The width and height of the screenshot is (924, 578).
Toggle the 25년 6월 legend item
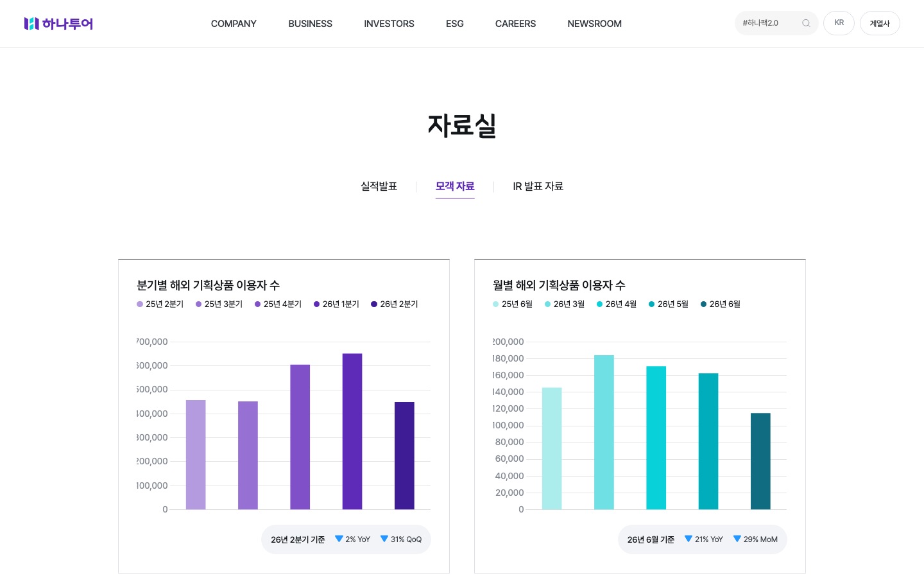click(513, 304)
